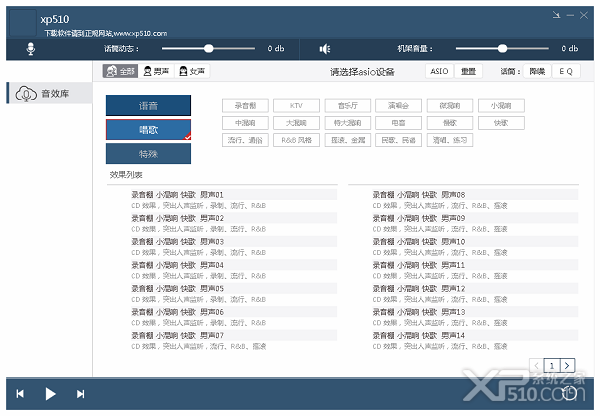Toggle the KTV tag

pyautogui.click(x=296, y=106)
